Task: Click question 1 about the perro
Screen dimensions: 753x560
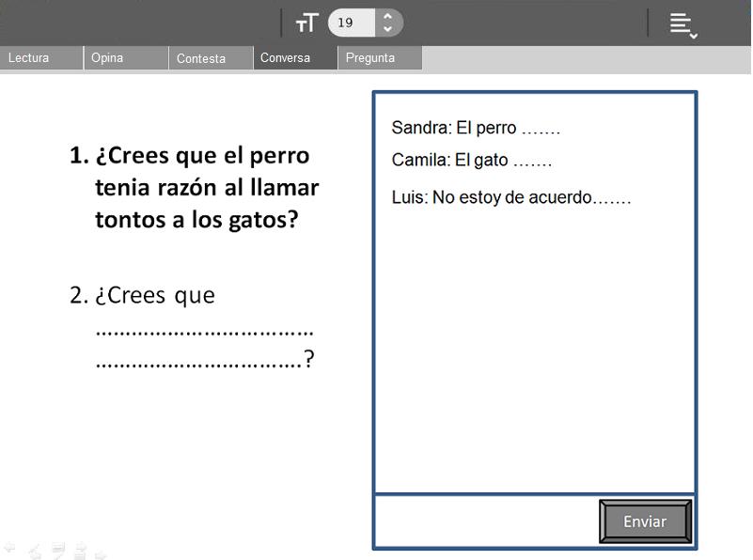Action: [196, 187]
